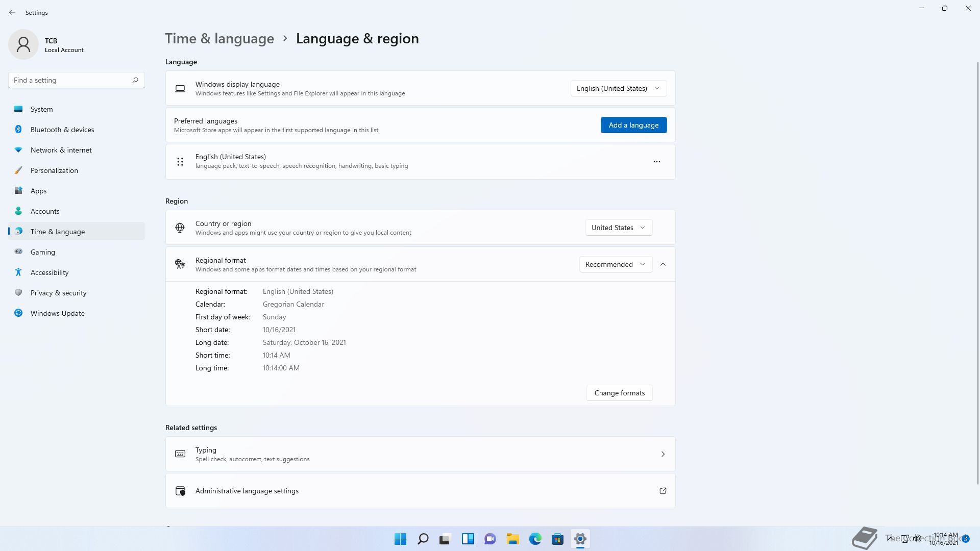The width and height of the screenshot is (980, 551).
Task: Click the Change formats button
Action: [x=619, y=393]
